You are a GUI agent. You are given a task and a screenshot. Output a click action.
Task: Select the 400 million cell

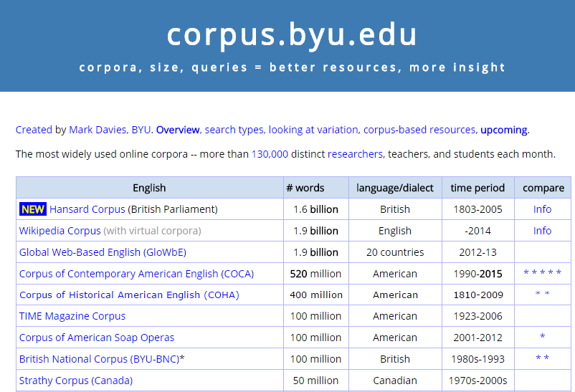tap(315, 295)
